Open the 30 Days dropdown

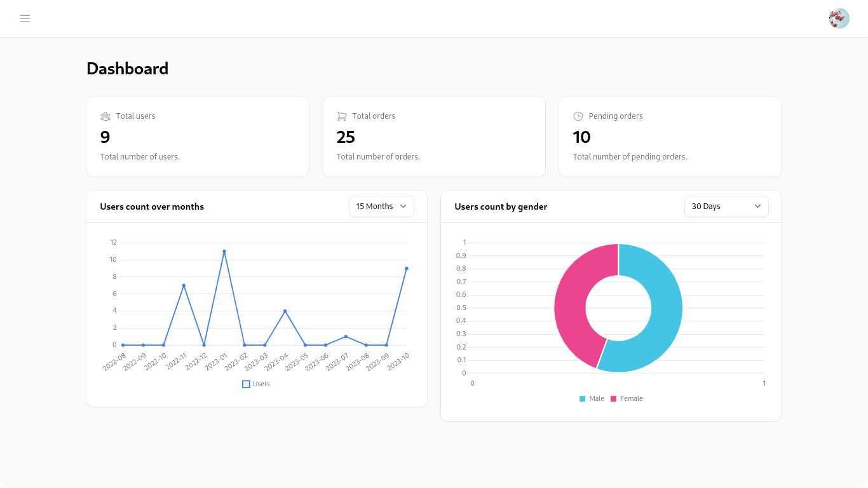[726, 207]
